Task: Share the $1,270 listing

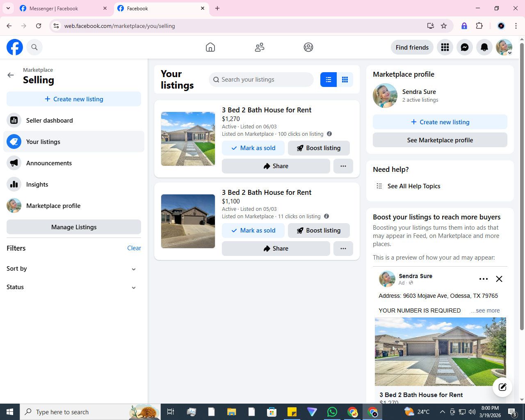Action: 276,166
